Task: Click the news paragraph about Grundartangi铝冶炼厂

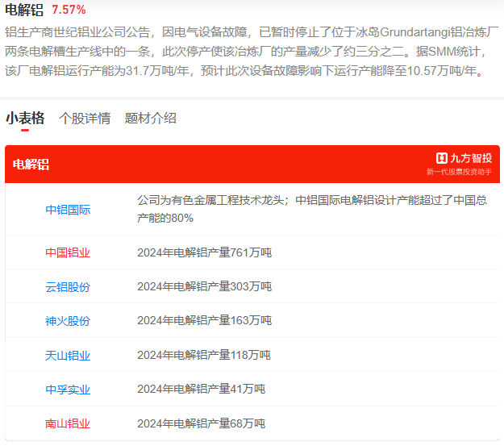Action: (x=252, y=52)
